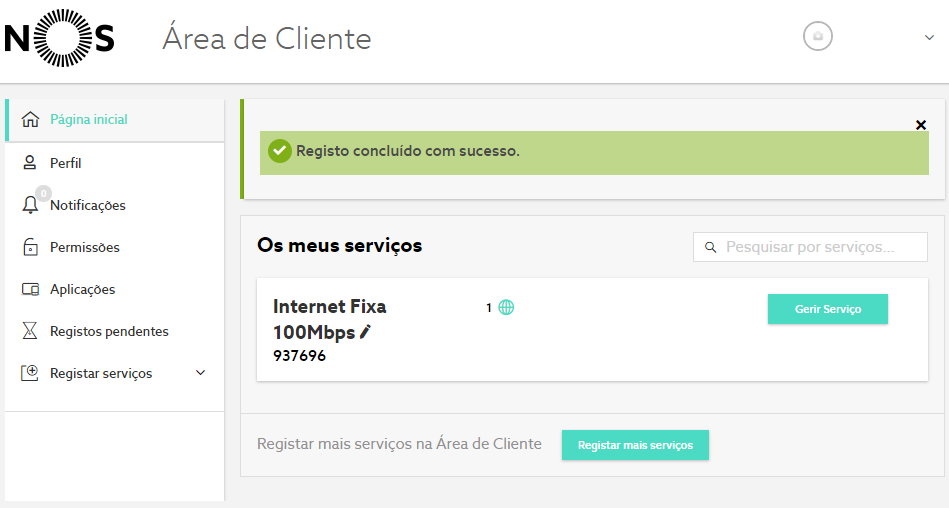Screen dimensions: 949x508
Task: Click the globe icon on the service card
Action: click(506, 308)
